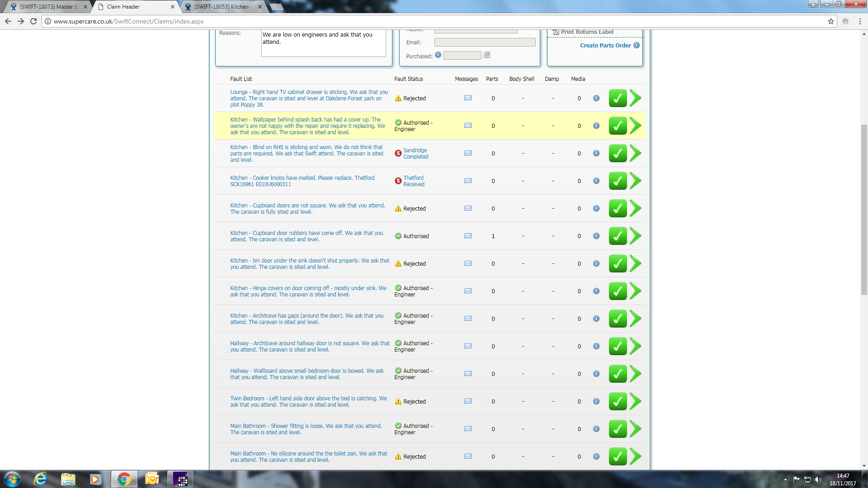This screenshot has height=488, width=868.
Task: Click the Email input field
Action: click(485, 42)
